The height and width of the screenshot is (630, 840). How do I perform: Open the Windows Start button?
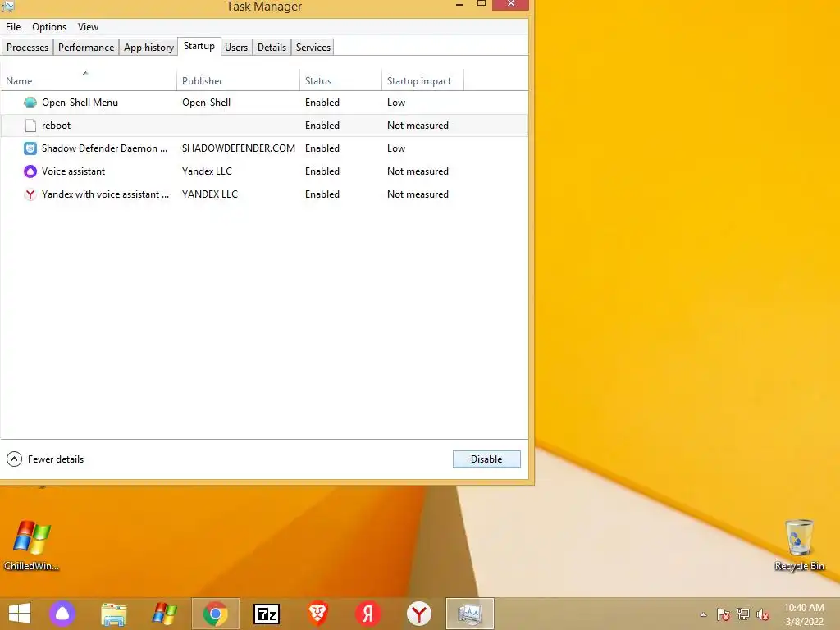point(20,614)
